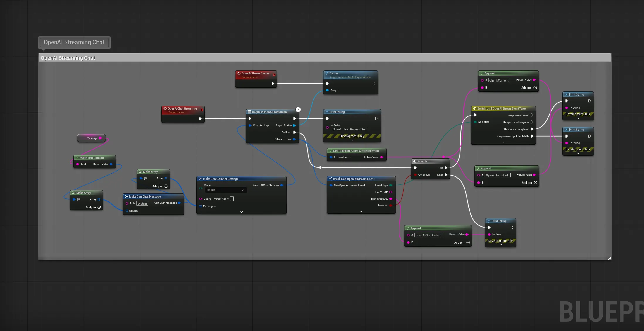Viewport: 644px width, 331px height.
Task: Expand Print String node fed by Text.delta
Action: click(578, 153)
